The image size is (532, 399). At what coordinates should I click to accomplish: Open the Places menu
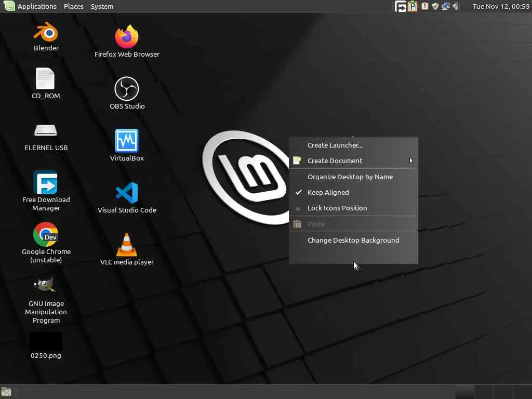[74, 6]
